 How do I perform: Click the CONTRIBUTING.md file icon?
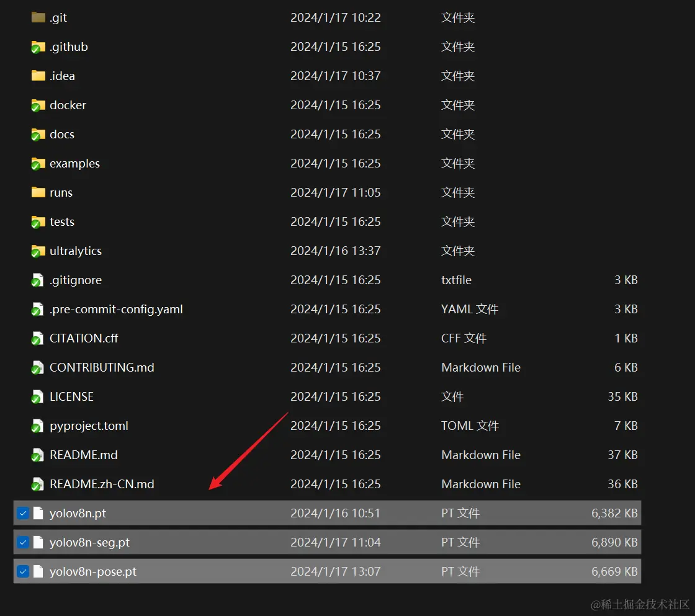click(38, 367)
